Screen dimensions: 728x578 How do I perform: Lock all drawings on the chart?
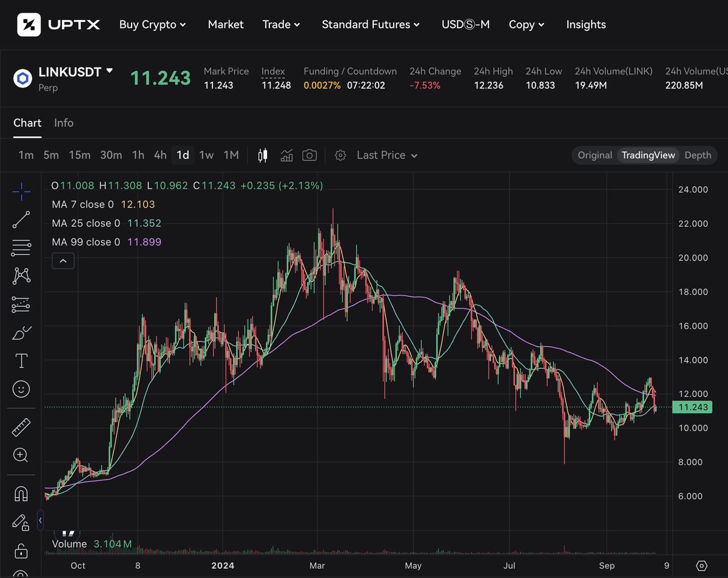point(21,551)
